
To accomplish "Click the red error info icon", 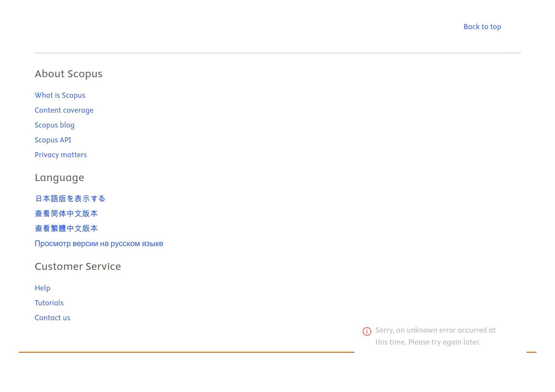I will coord(367,331).
